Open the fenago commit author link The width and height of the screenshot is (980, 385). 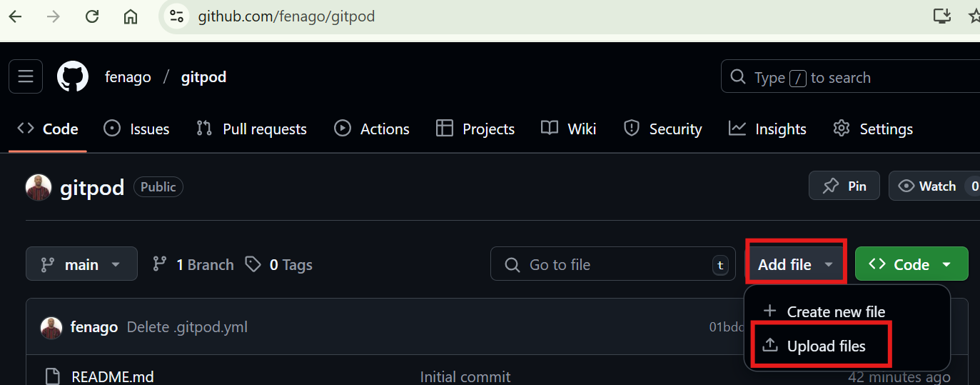point(94,328)
